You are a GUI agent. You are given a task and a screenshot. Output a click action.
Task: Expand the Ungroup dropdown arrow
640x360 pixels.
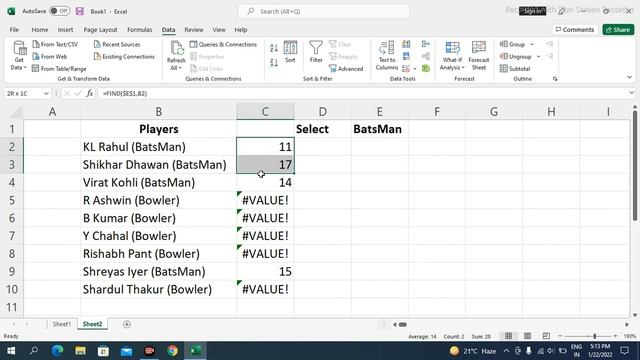[x=538, y=56]
